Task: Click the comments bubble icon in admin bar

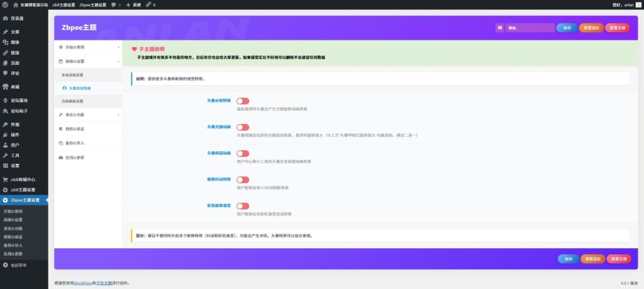Action: tap(113, 5)
